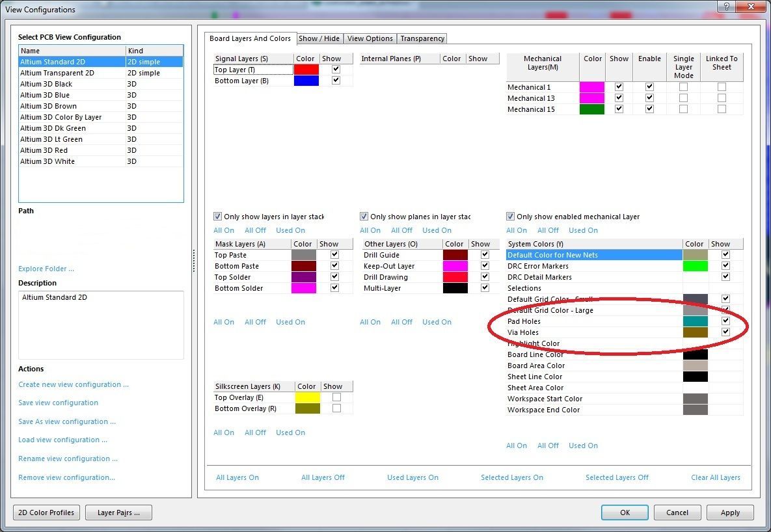Image resolution: width=771 pixels, height=532 pixels.
Task: Open 2D Color Profiles button
Action: (46, 512)
